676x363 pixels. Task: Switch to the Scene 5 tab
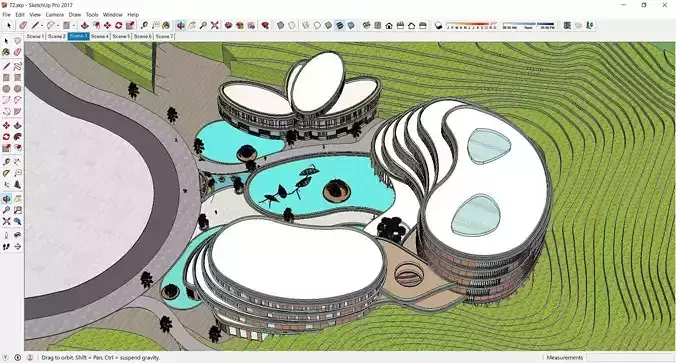pyautogui.click(x=121, y=36)
